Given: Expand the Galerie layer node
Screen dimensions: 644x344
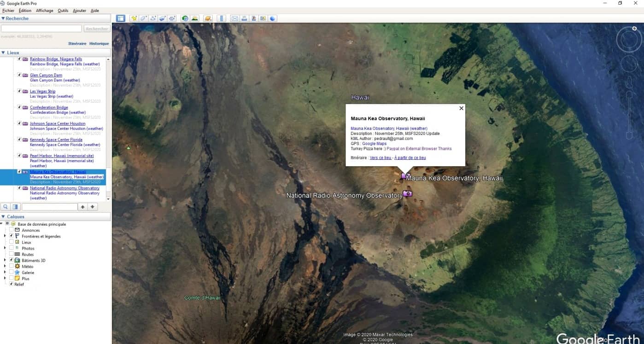Looking at the screenshot, I should 5,272.
